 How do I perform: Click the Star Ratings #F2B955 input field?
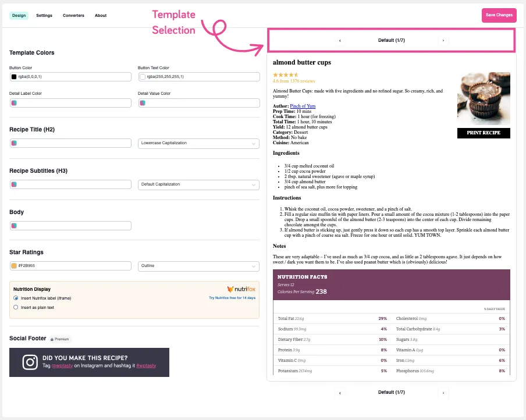pos(70,266)
